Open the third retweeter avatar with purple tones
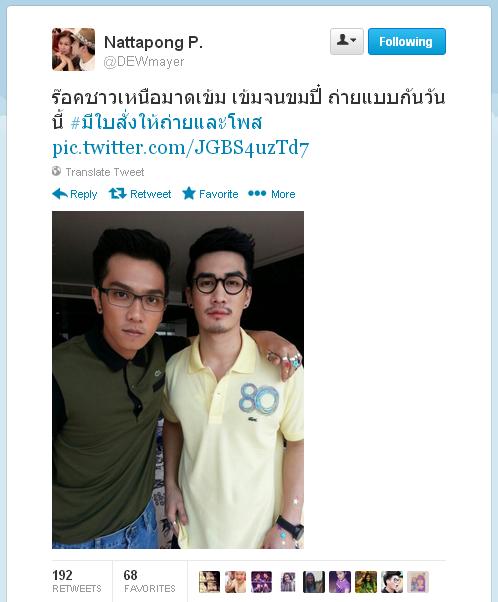This screenshot has width=498, height=602. [261, 582]
